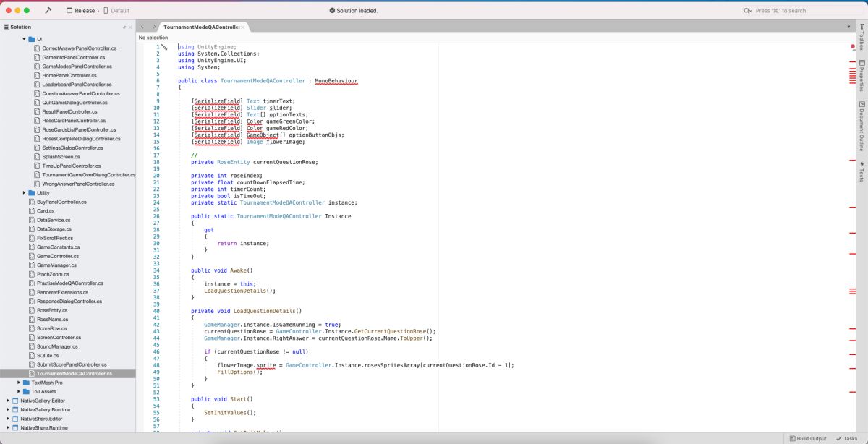Open the Build Output pad
868x444 pixels.
click(807, 438)
